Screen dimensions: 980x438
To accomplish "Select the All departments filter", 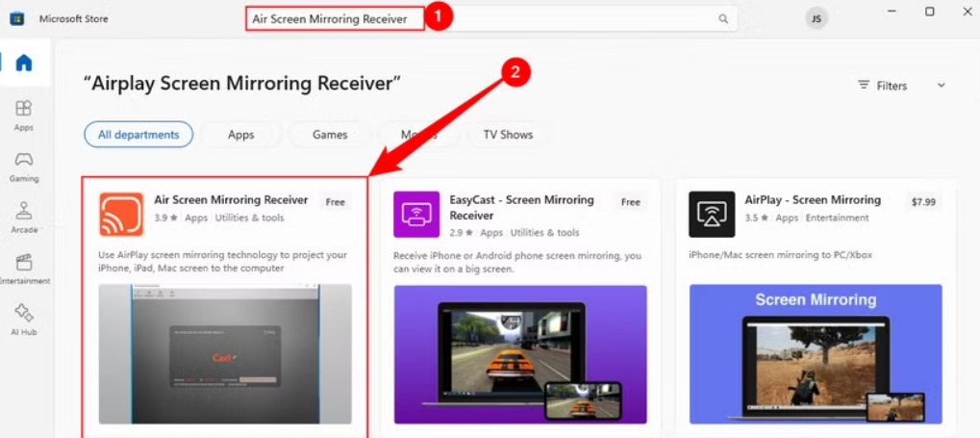I will [138, 135].
